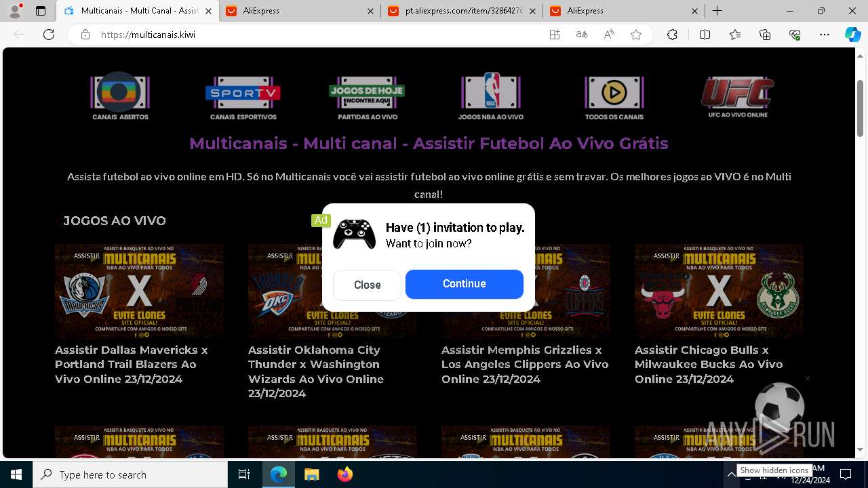Open the NBA Jogos ao vivo icon

pyautogui.click(x=490, y=96)
